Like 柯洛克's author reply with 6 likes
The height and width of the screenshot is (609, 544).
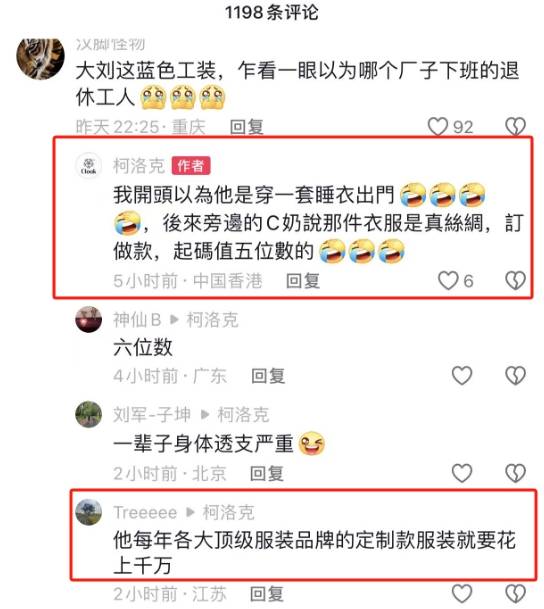448,280
